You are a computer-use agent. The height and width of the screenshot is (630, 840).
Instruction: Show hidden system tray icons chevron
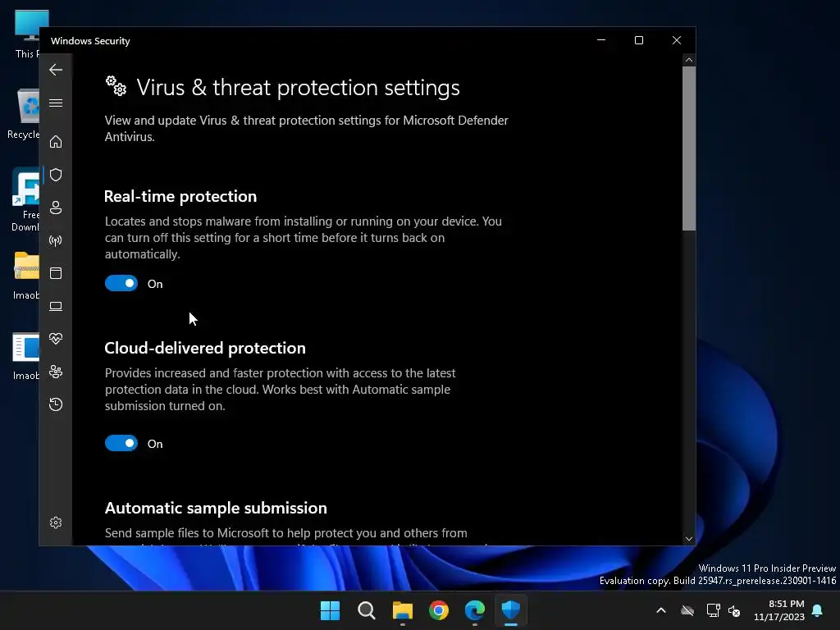click(661, 610)
